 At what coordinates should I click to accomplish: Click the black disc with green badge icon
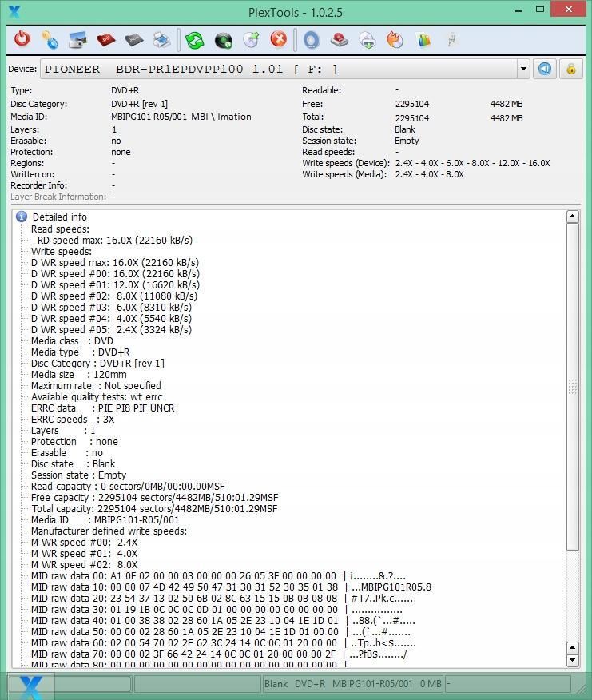[223, 40]
